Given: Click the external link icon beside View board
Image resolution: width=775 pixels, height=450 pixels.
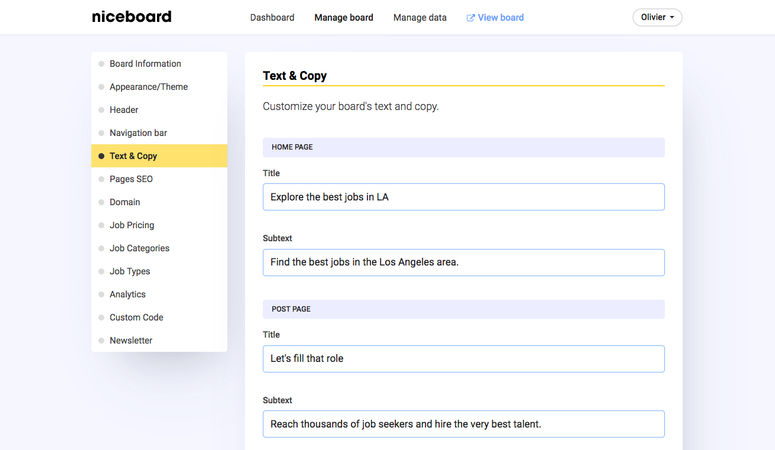Looking at the screenshot, I should coord(470,18).
